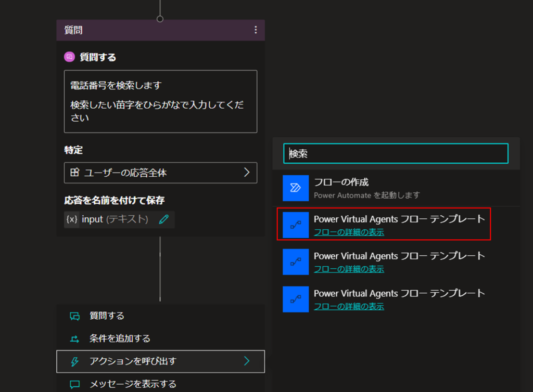The height and width of the screenshot is (392, 533).
Task: Click the message icon beside メッセージを表示する
Action: coord(75,384)
